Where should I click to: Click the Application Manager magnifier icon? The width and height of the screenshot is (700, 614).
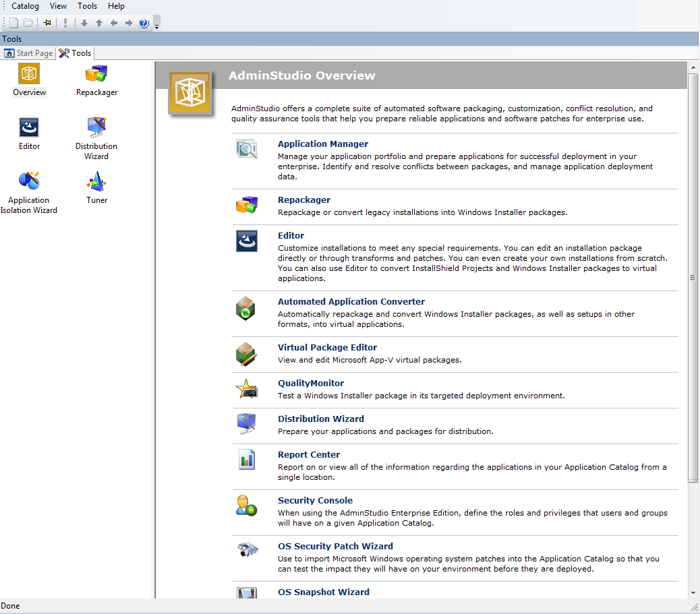246,148
